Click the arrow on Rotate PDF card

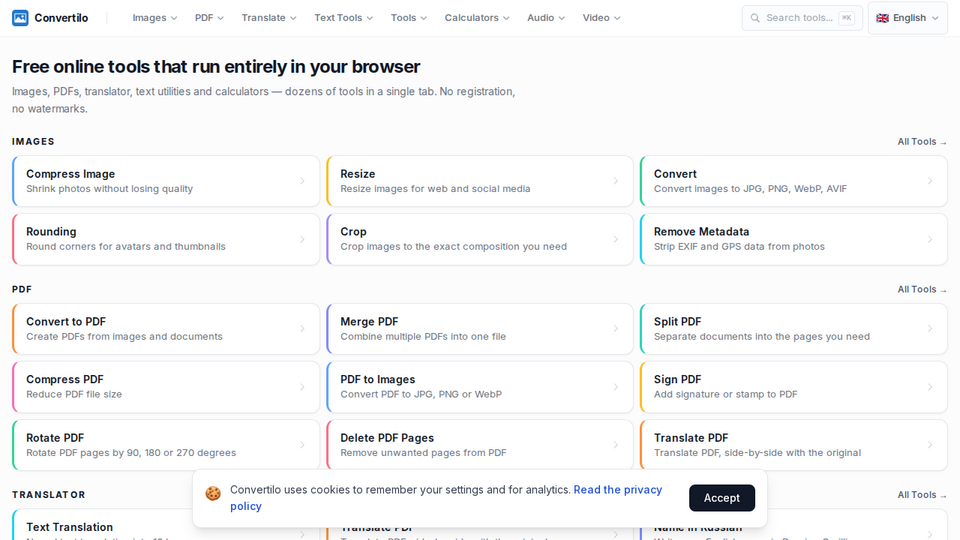(302, 445)
